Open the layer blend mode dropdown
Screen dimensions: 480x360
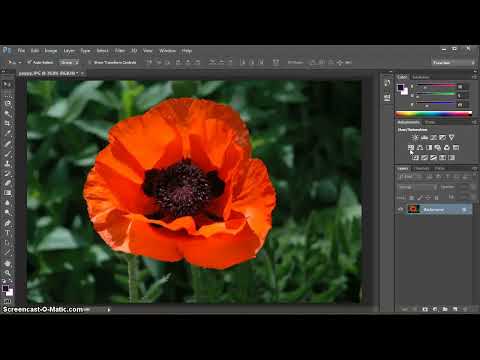tap(417, 187)
